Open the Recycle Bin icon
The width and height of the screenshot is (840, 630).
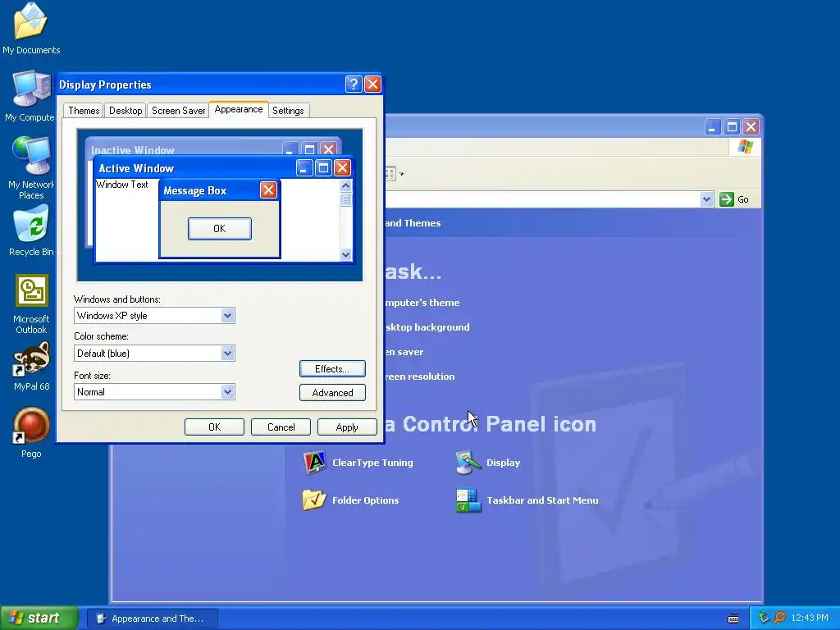(31, 231)
